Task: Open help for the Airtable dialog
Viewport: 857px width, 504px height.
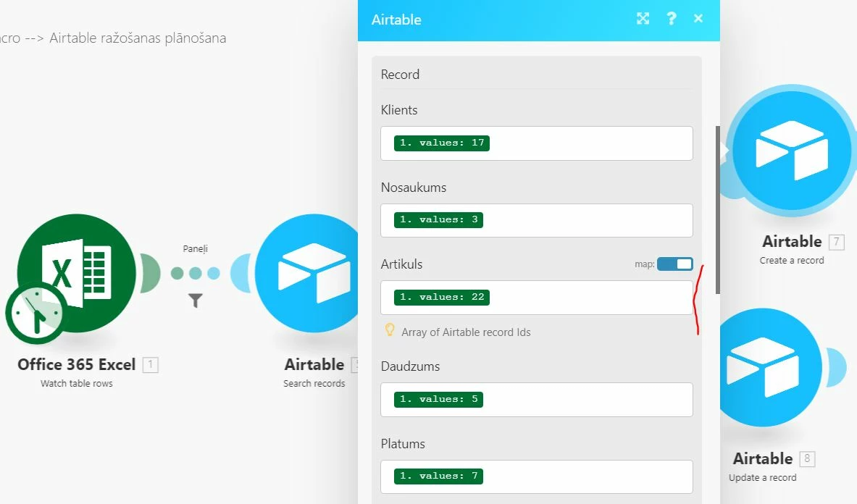Action: (671, 19)
